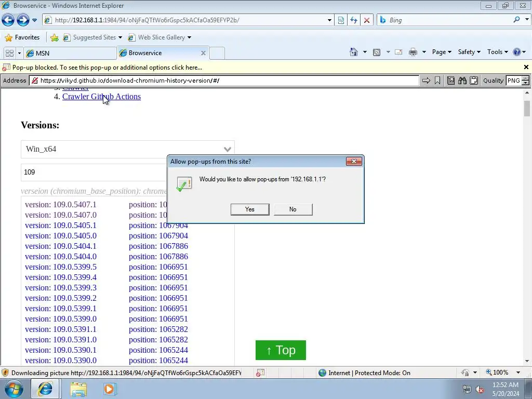Click the Print icon
Screen dimensions: 532x399
coord(413,52)
